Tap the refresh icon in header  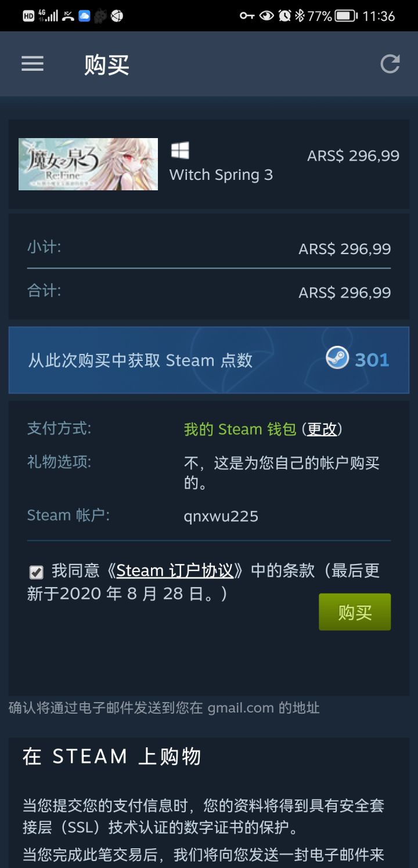(x=390, y=64)
